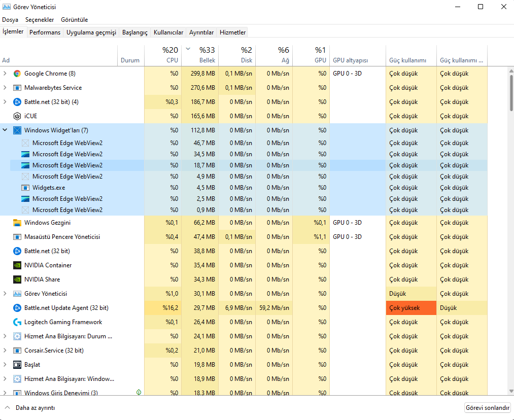514x420 pixels.
Task: Click the 299,8 MB memory cell
Action: tap(200, 74)
